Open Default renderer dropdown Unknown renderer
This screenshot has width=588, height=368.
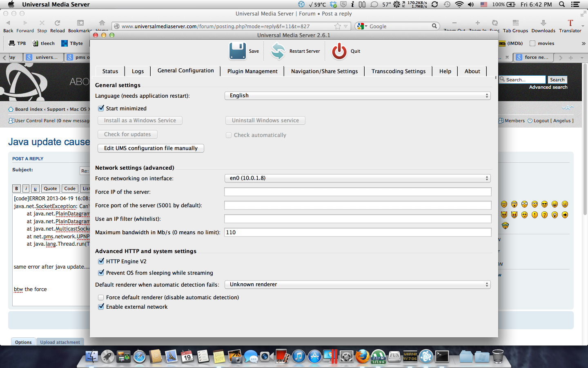tap(357, 285)
